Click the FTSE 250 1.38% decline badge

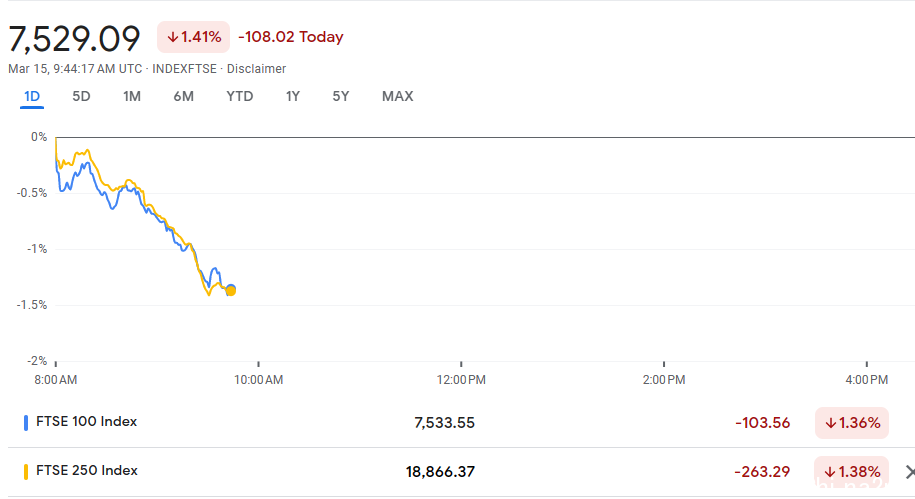851,472
